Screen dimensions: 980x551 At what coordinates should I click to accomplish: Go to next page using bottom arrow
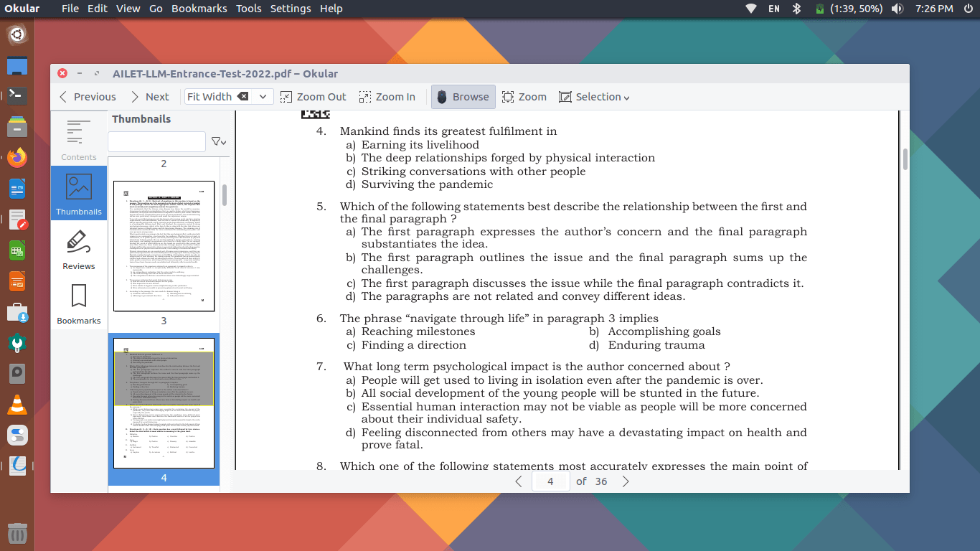point(626,481)
